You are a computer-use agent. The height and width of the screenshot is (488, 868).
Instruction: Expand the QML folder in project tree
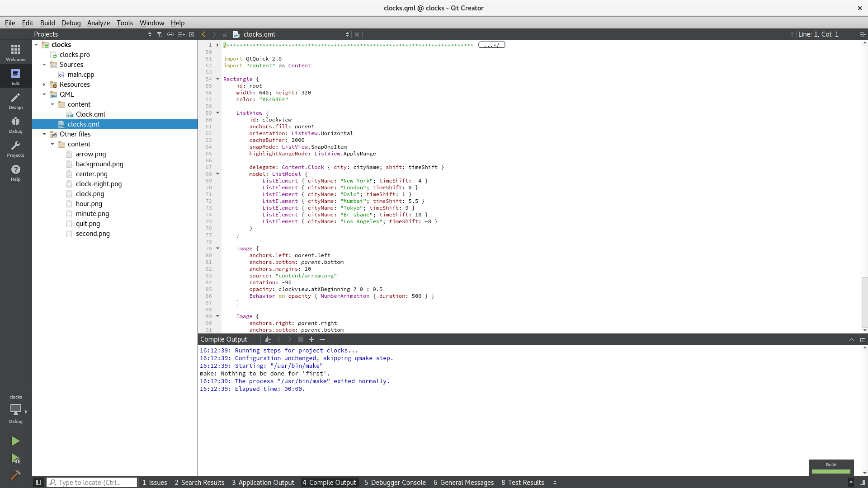point(44,94)
